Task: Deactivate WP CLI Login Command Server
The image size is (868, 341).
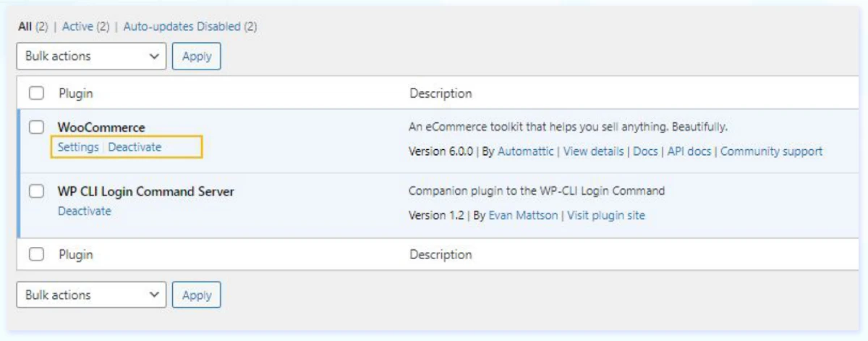Action: [x=85, y=211]
